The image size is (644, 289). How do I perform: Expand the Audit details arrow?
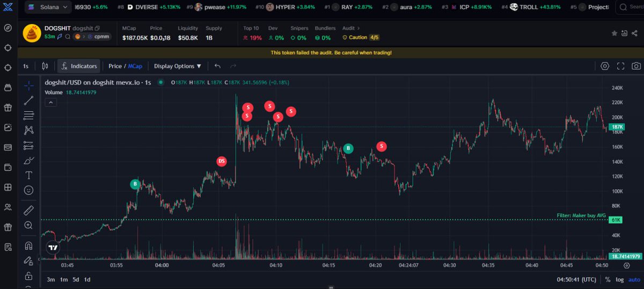click(x=358, y=28)
